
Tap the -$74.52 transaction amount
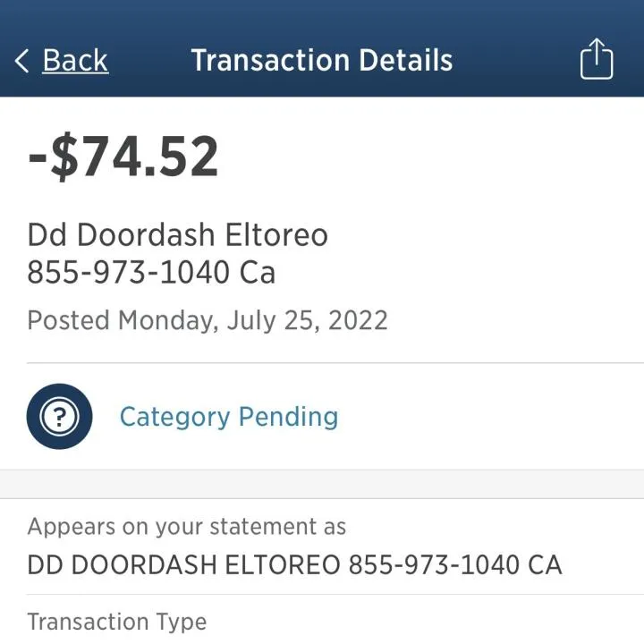(123, 157)
